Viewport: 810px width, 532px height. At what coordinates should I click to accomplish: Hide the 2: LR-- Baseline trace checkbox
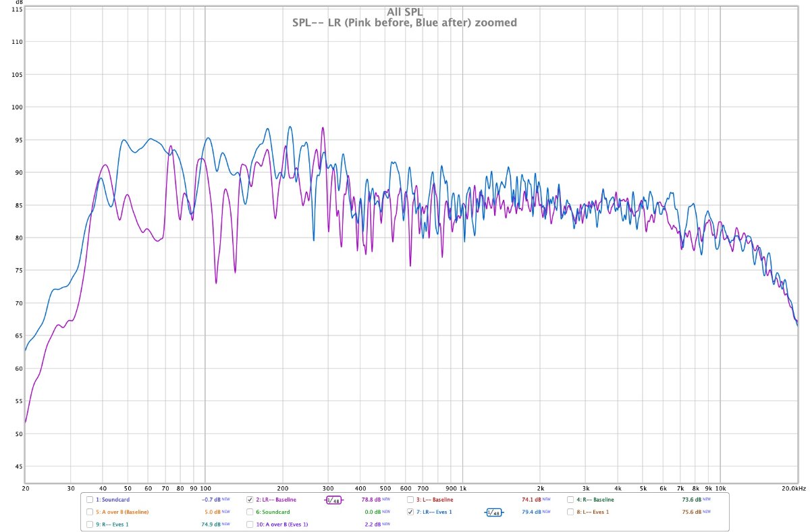250,500
